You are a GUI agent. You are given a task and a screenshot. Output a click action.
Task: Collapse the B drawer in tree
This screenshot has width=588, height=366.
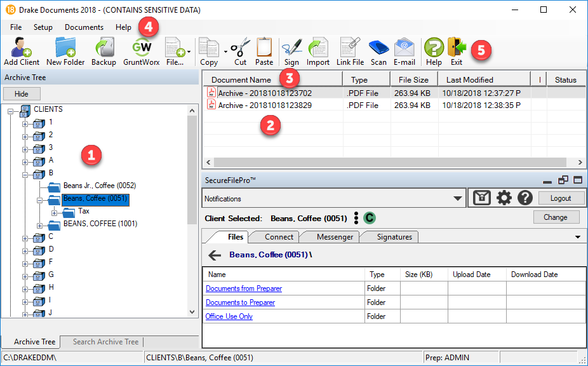tap(25, 175)
